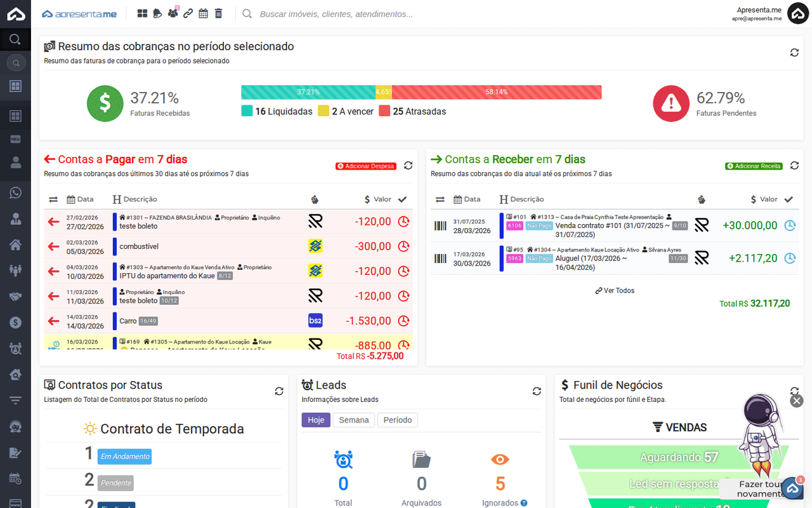Viewport: 812px width, 508px height.
Task: Select the Período tab in Leads
Action: click(398, 420)
